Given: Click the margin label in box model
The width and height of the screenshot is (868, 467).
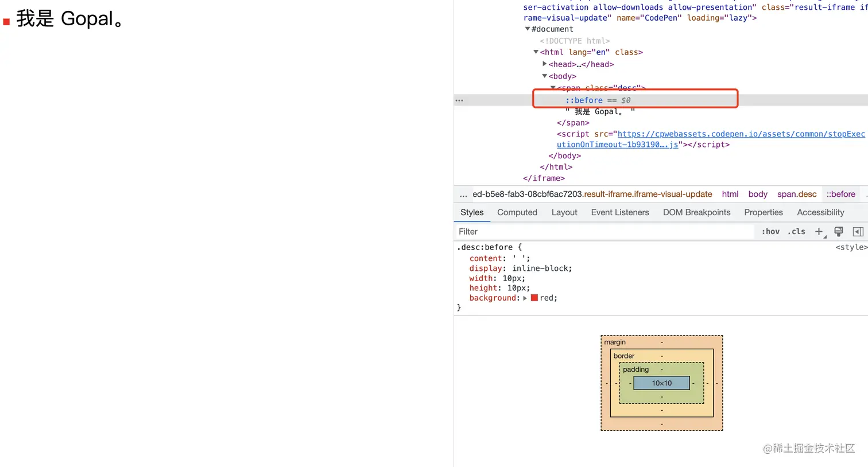Looking at the screenshot, I should click(615, 343).
